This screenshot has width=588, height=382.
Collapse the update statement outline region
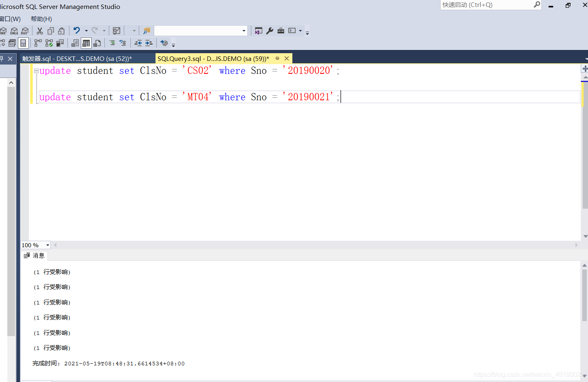coord(36,71)
